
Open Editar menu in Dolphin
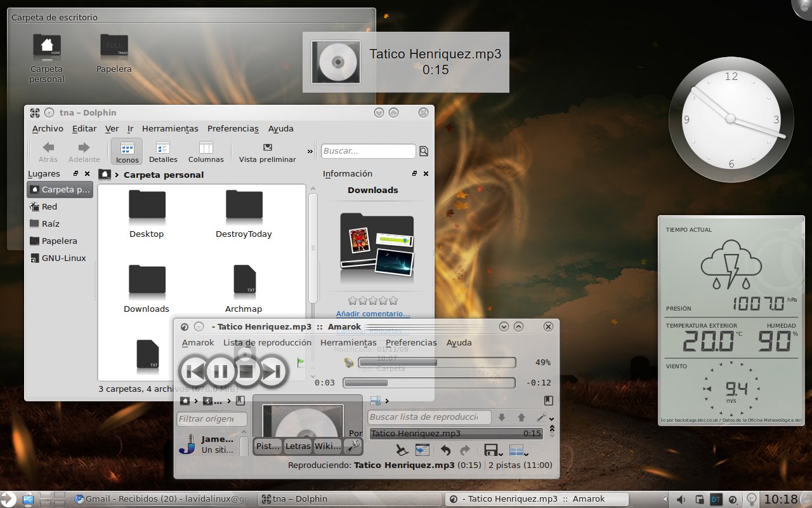tap(84, 128)
